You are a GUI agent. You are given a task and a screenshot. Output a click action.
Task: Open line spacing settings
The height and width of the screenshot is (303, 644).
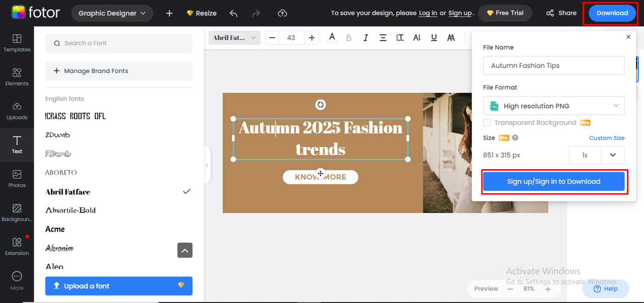coord(400,38)
